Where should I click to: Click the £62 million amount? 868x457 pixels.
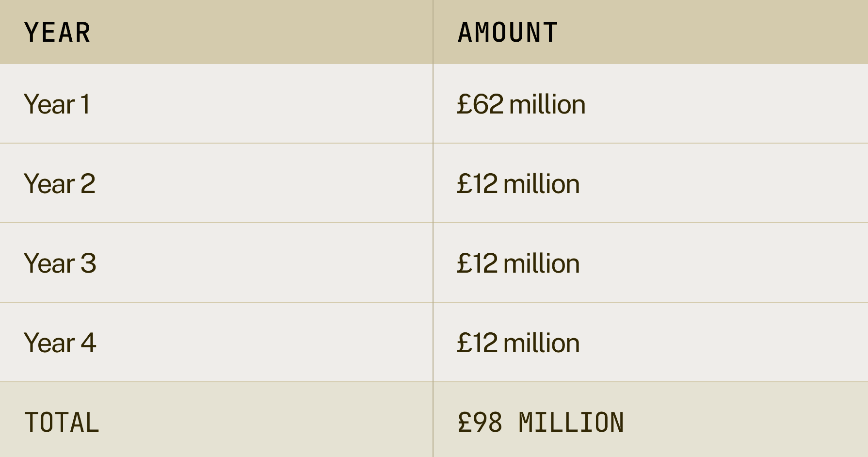pyautogui.click(x=521, y=104)
